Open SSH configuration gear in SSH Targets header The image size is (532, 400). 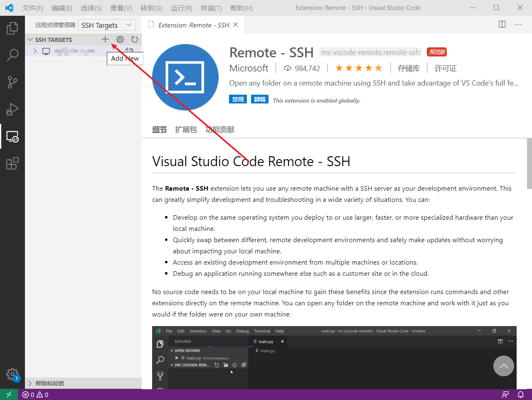[x=120, y=39]
